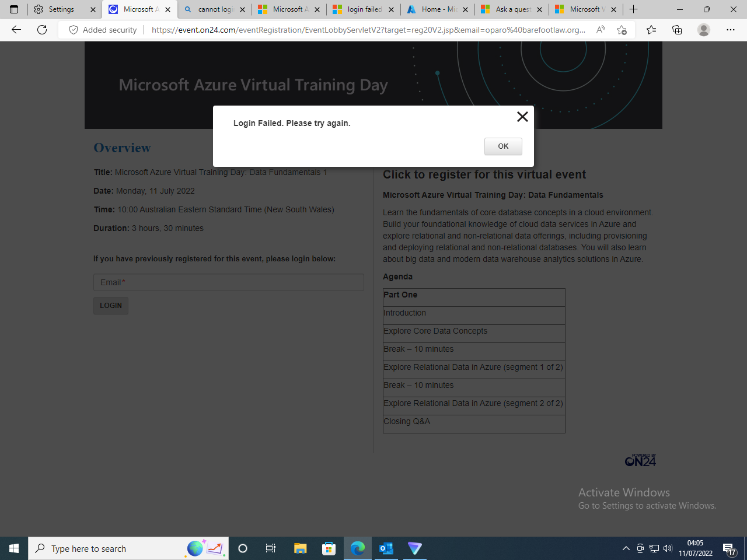Click the Edge icon on the taskbar
Image resolution: width=747 pixels, height=560 pixels.
357,548
